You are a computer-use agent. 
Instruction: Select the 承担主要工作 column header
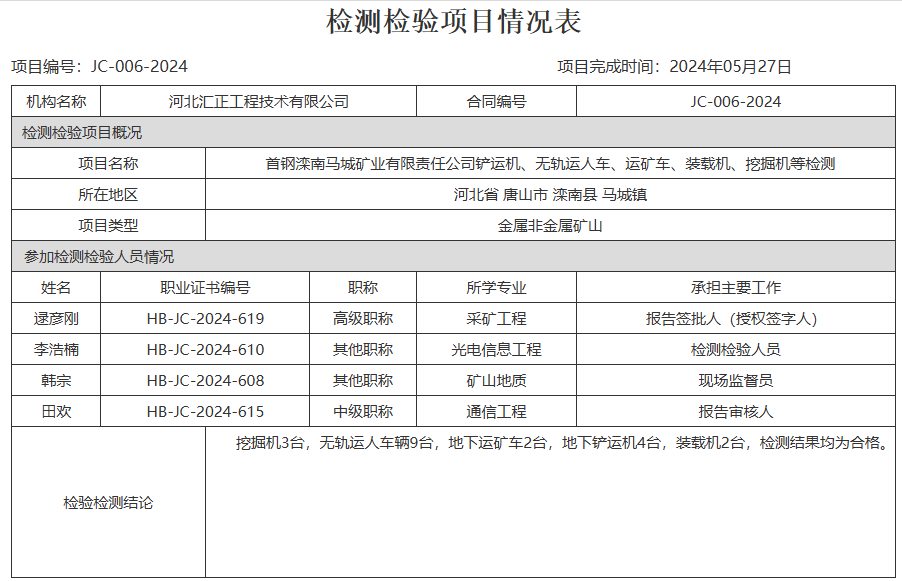click(736, 288)
